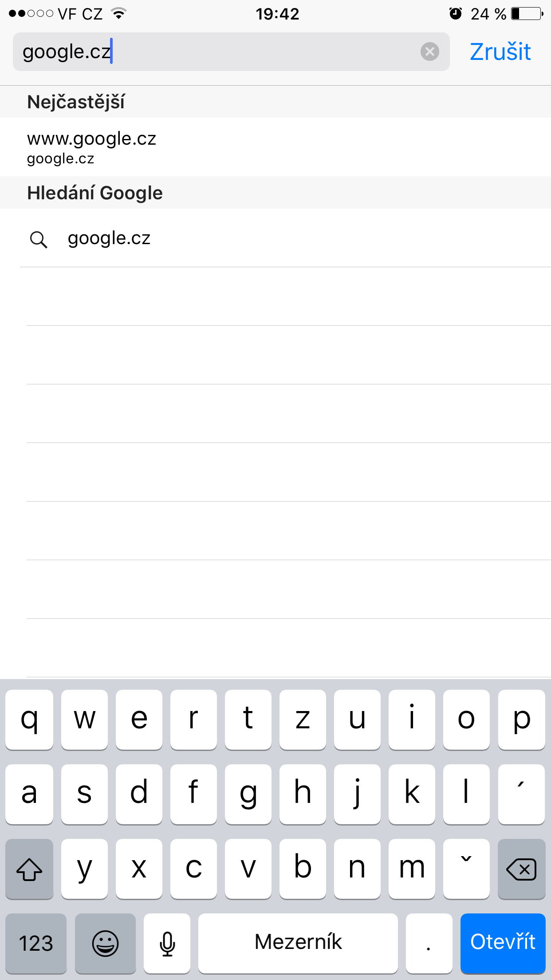Clear the address bar text

pyautogui.click(x=429, y=51)
